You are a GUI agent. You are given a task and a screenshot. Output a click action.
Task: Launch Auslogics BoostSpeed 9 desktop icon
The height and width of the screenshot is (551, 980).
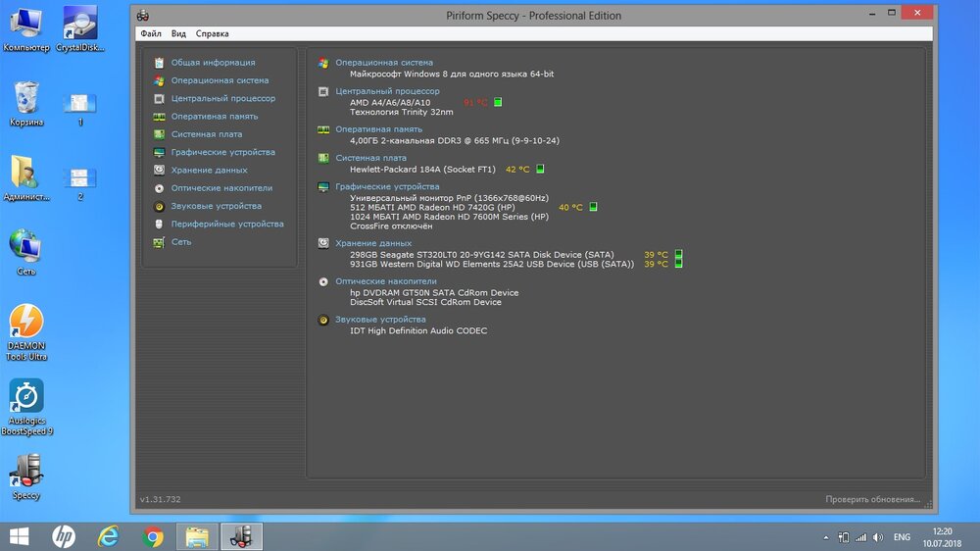click(x=25, y=396)
